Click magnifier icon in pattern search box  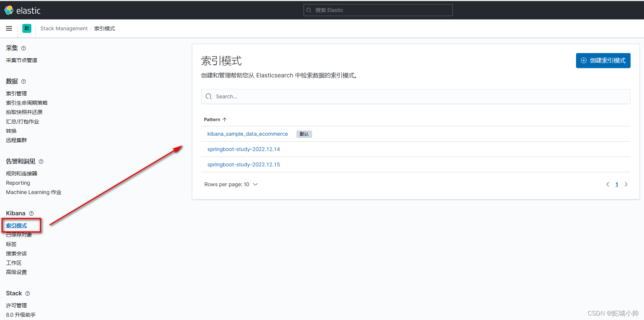click(x=209, y=96)
